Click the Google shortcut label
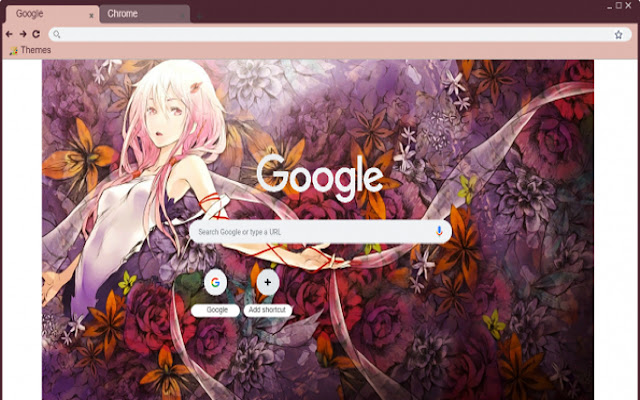The height and width of the screenshot is (400, 640). pos(217,310)
